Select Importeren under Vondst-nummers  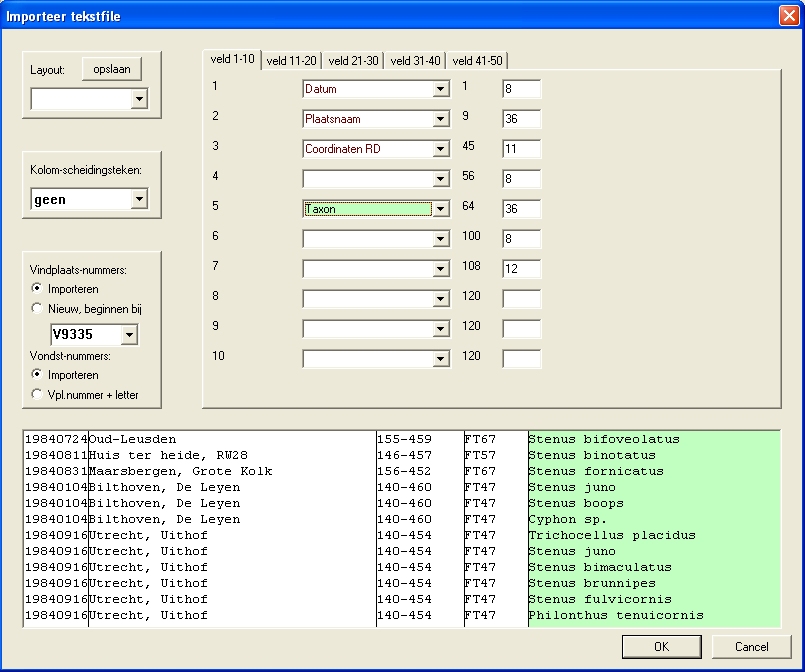(x=38, y=375)
